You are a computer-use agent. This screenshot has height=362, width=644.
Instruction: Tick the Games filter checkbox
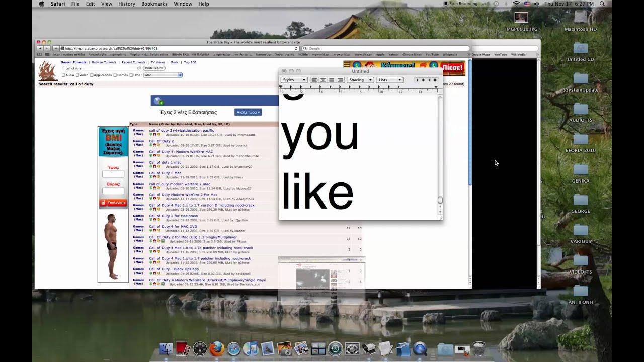115,75
